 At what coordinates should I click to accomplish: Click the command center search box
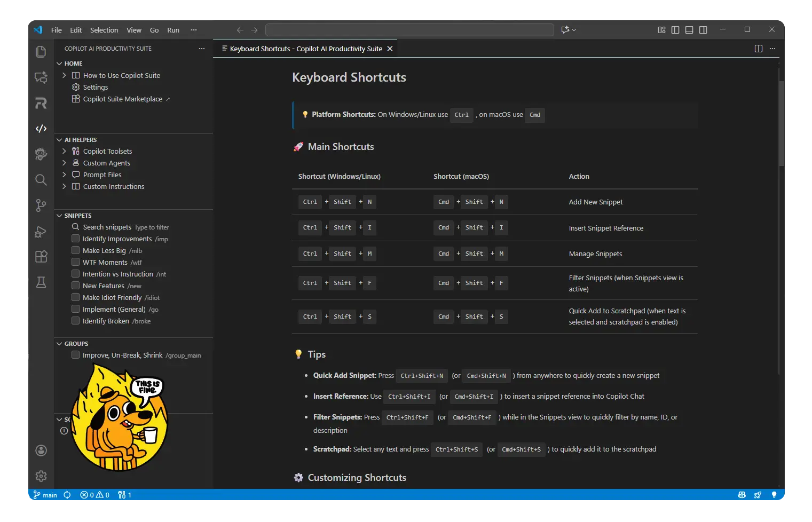pos(409,30)
